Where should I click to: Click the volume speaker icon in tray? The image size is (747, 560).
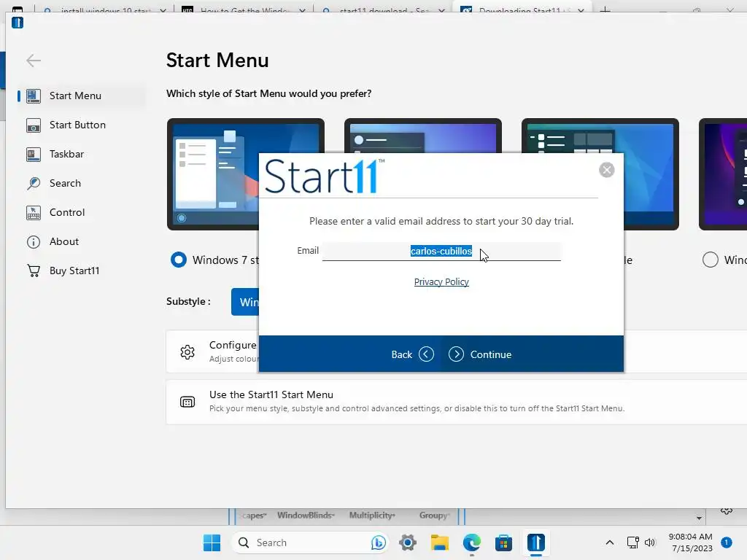click(650, 542)
